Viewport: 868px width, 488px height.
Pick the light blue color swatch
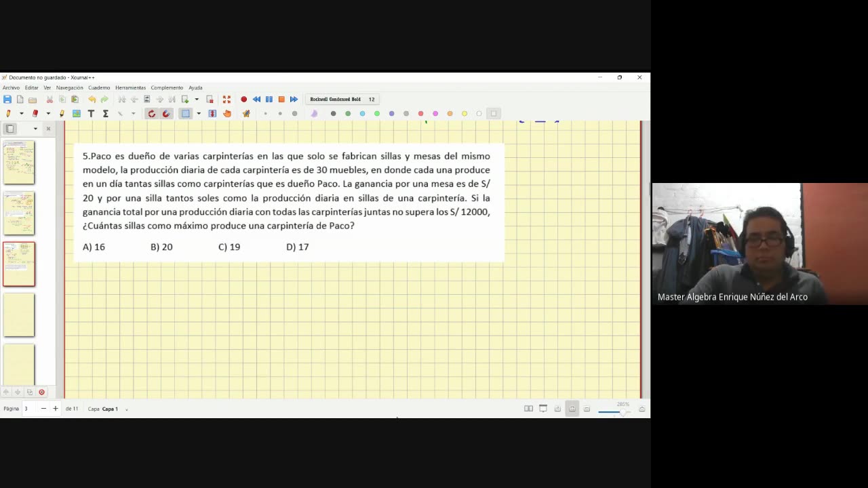[362, 114]
